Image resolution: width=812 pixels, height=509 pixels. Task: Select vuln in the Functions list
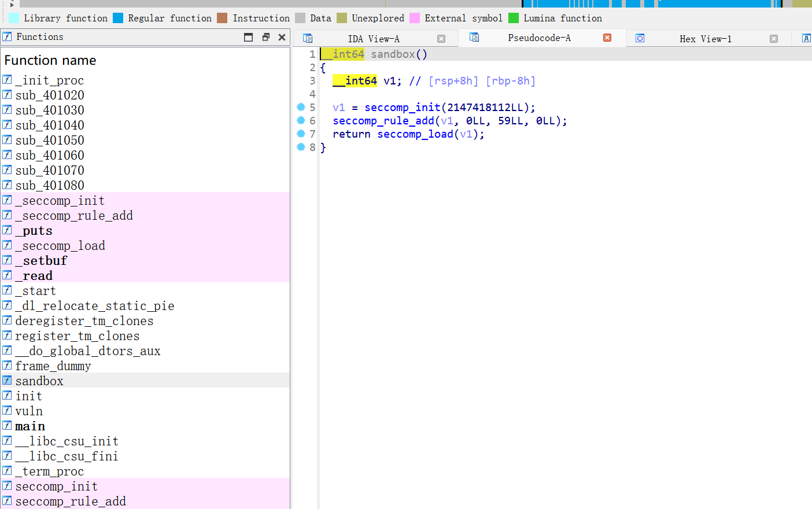(x=145, y=411)
